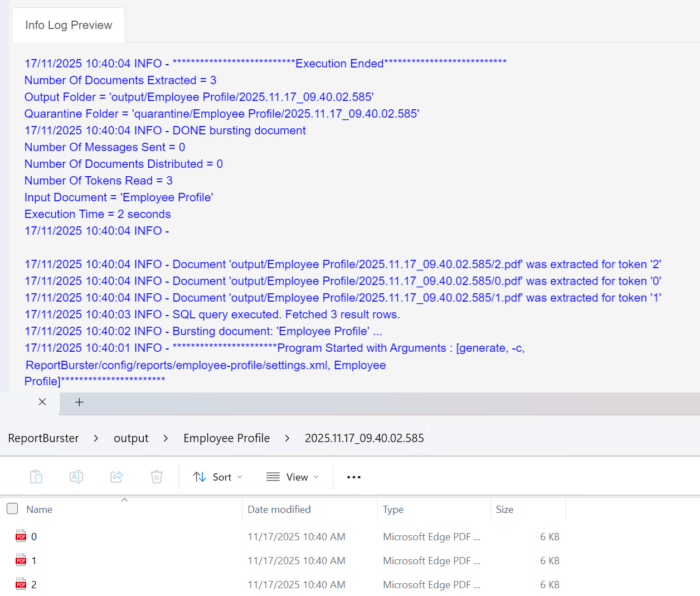Click the ascending sort arrow above Name column
This screenshot has height=596, width=700.
(x=125, y=500)
